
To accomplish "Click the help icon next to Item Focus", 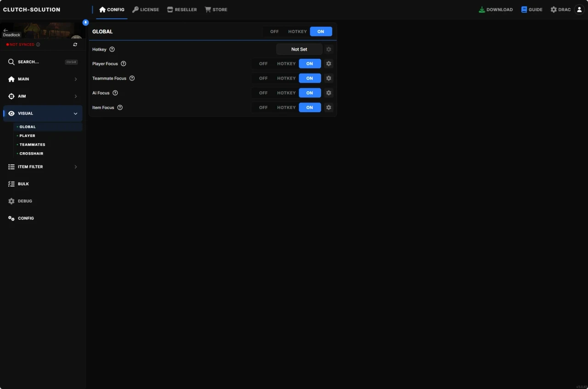I will click(x=120, y=108).
